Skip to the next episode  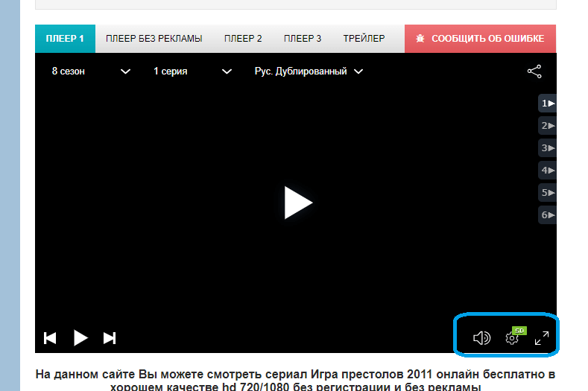(x=110, y=338)
